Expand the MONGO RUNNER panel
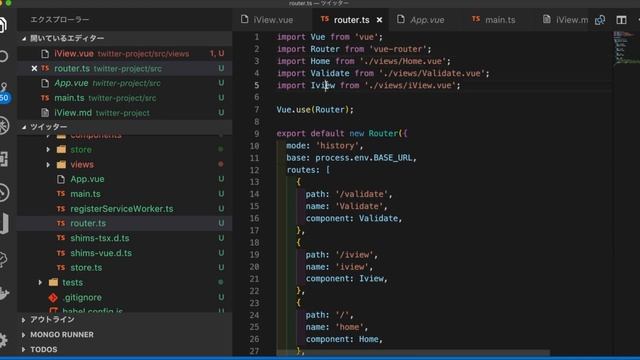 coord(124,335)
